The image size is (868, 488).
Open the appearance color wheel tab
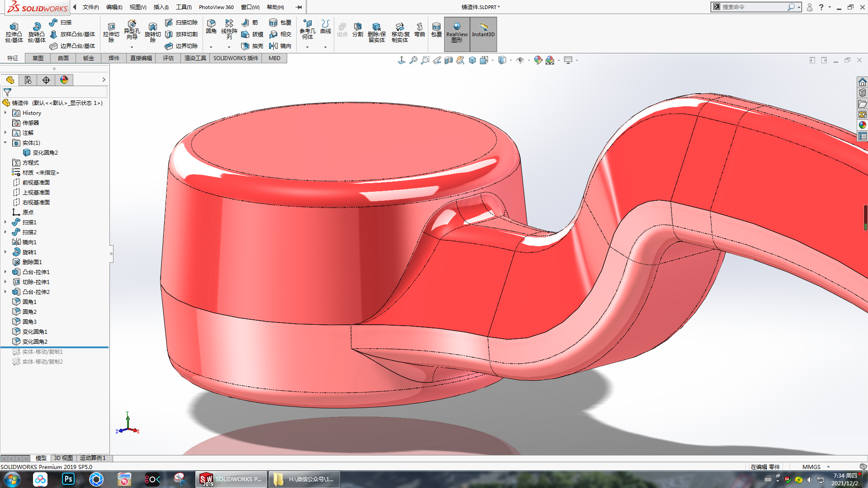tap(64, 80)
